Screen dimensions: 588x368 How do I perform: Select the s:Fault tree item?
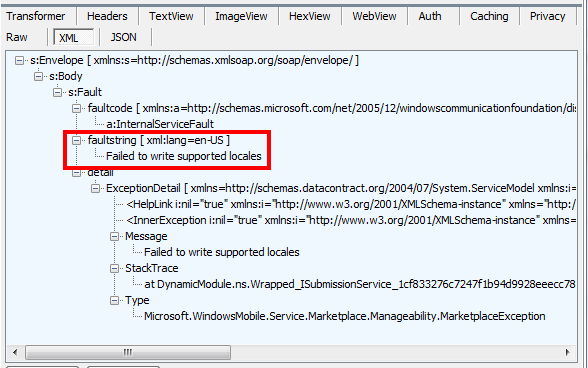click(85, 92)
